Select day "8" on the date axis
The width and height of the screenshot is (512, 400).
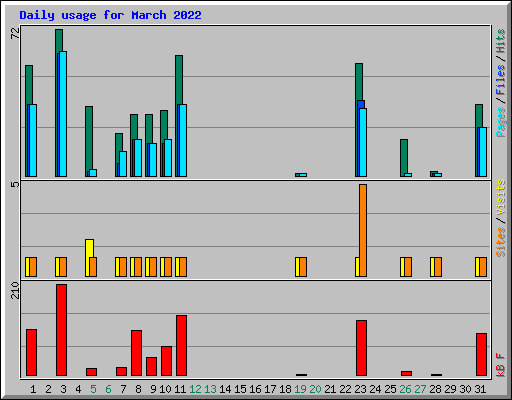[x=138, y=389]
